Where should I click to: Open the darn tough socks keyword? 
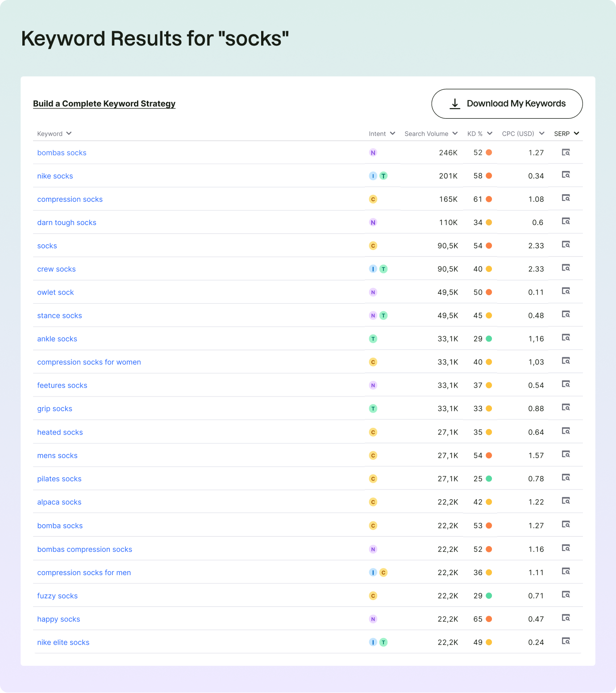[x=67, y=222]
